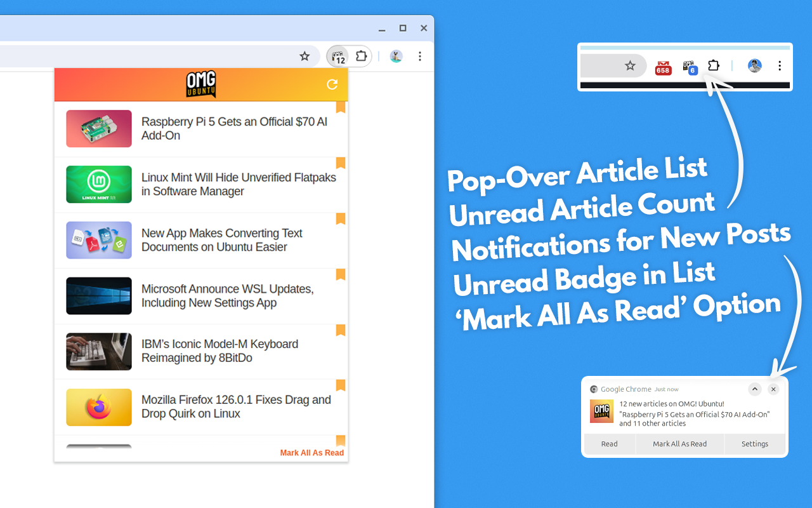Open Settings from the notification
812x508 pixels.
pyautogui.click(x=755, y=444)
